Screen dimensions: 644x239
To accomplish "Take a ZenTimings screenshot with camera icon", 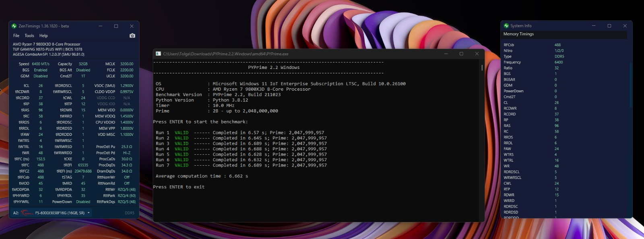I will 132,35.
